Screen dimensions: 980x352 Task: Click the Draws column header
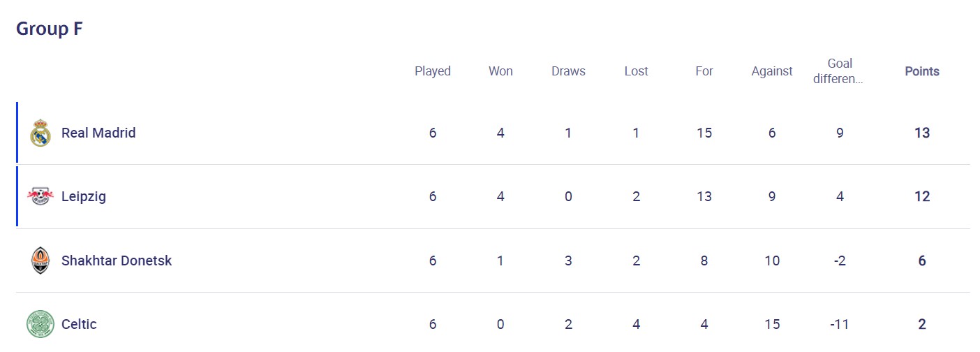tap(568, 71)
